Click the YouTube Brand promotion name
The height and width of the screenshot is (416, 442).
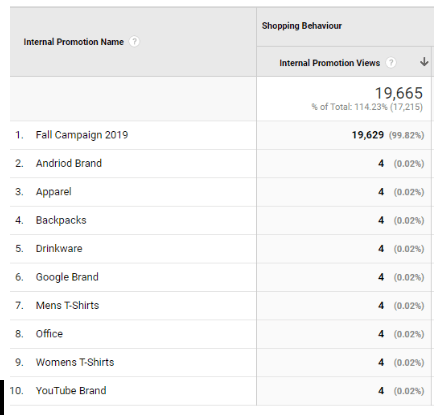pos(71,391)
